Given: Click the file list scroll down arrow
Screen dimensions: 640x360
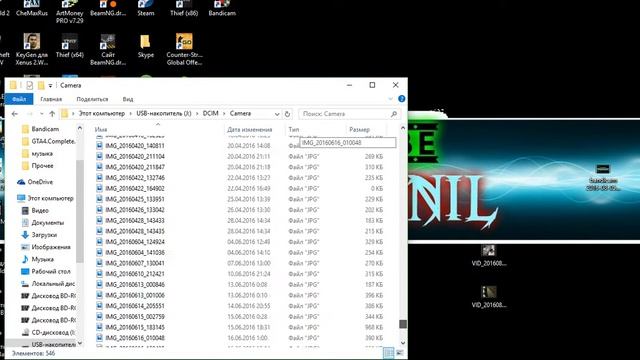Looking at the screenshot, I should coord(403,343).
